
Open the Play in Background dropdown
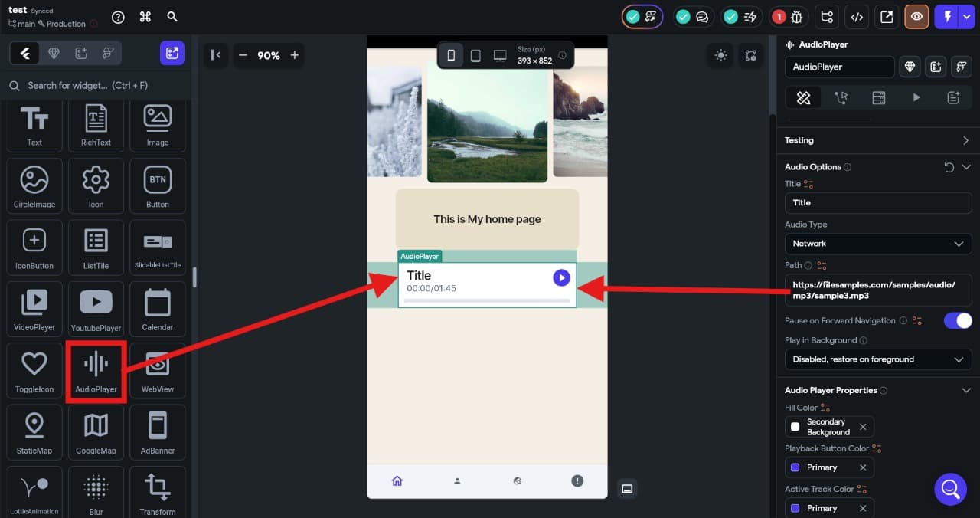point(877,359)
